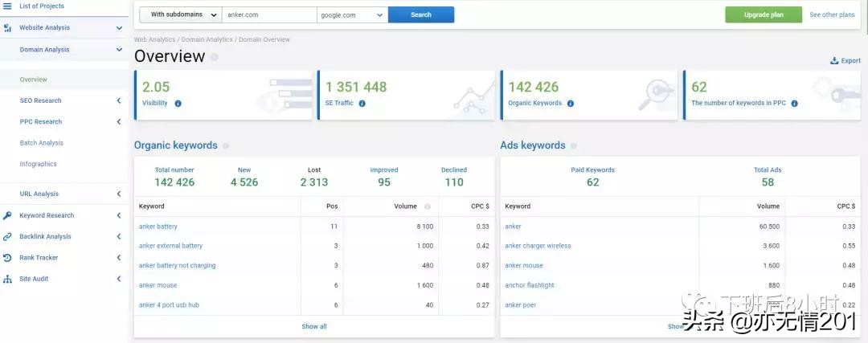
Task: Click the Export download icon
Action: (x=834, y=61)
